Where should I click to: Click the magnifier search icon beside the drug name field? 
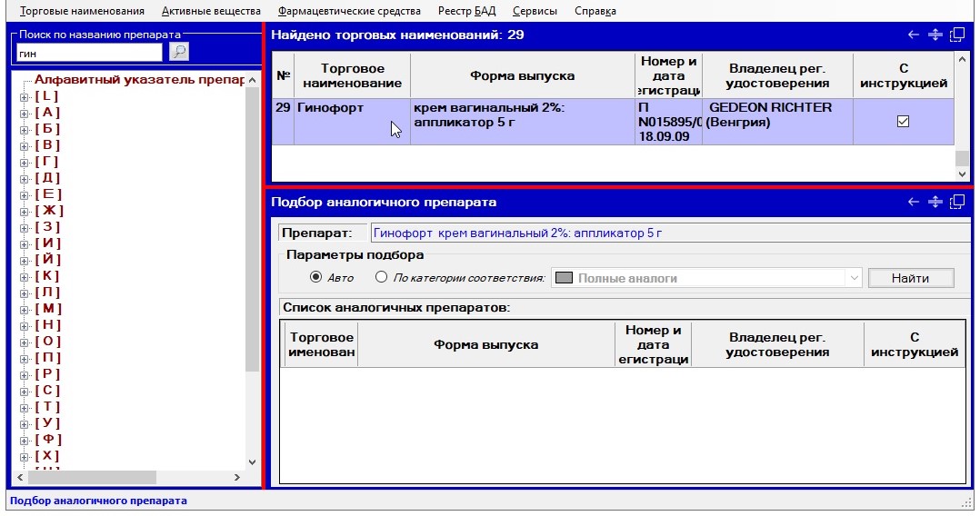point(179,52)
